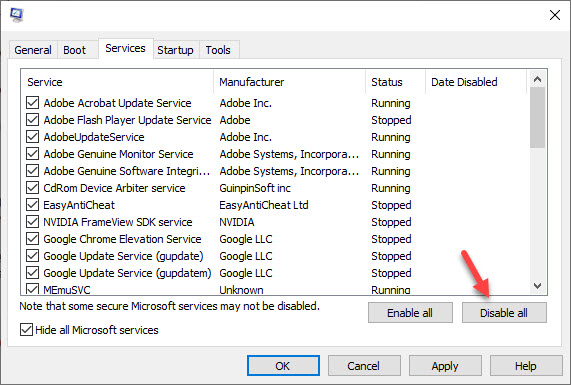The width and height of the screenshot is (571, 385).
Task: Select the Adobe Acrobat Update Service name
Action: 117,103
